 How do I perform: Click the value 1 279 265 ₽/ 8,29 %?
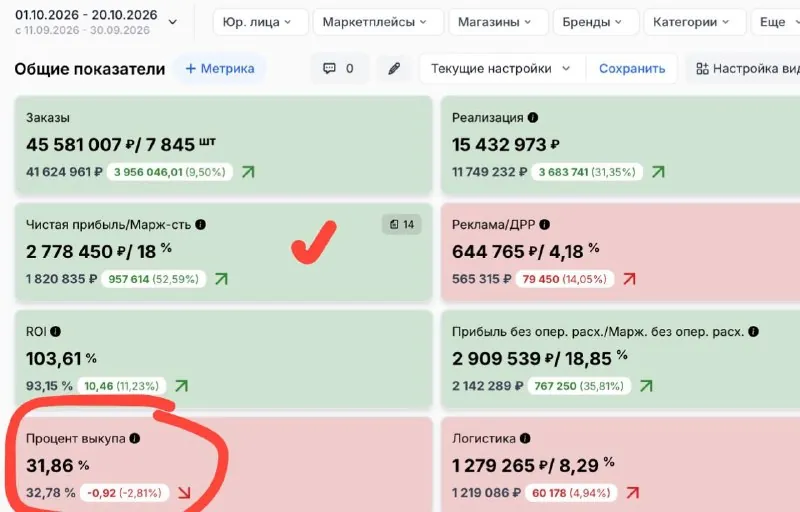(533, 466)
